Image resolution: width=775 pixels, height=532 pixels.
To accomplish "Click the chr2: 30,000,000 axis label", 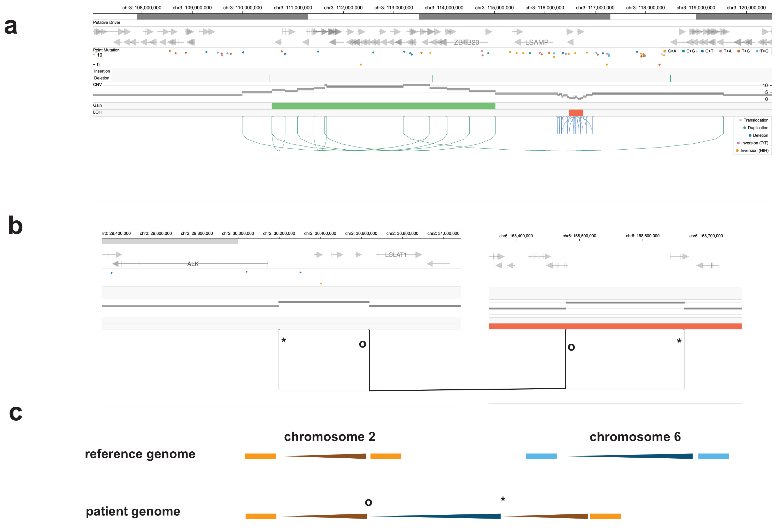I will (238, 234).
